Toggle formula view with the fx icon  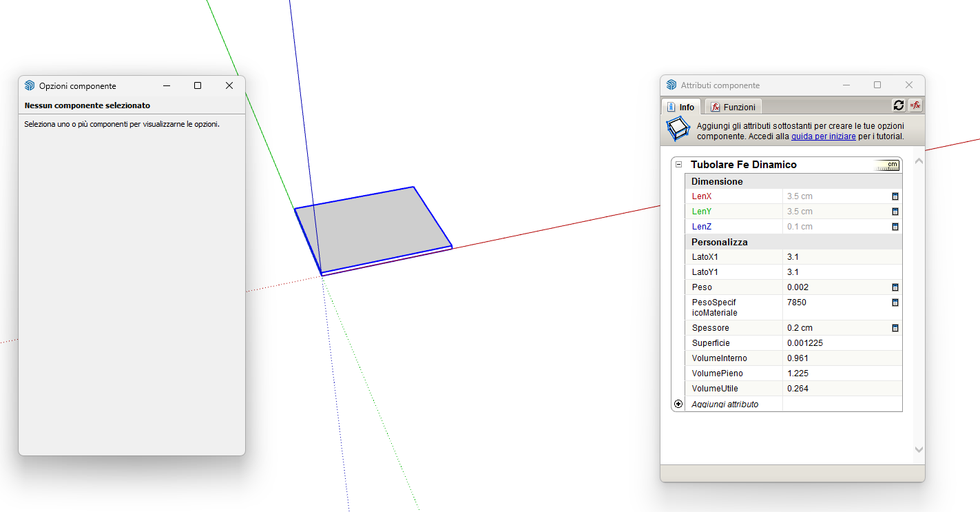pos(915,105)
